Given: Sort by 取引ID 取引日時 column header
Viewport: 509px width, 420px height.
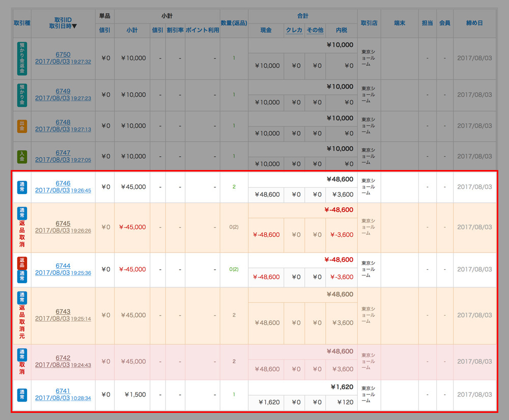Looking at the screenshot, I should [x=63, y=23].
